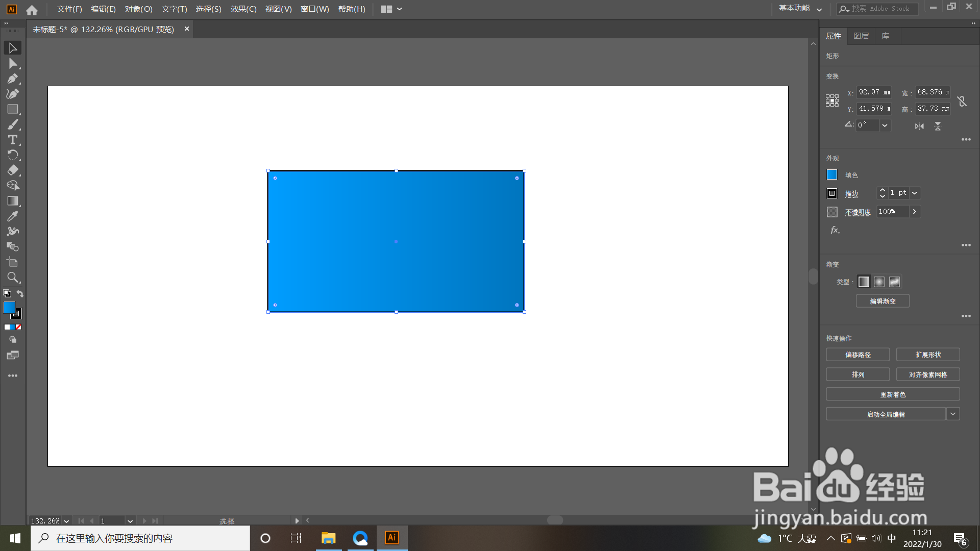The width and height of the screenshot is (980, 551).
Task: Open the rotation angle dropdown
Action: (x=885, y=126)
